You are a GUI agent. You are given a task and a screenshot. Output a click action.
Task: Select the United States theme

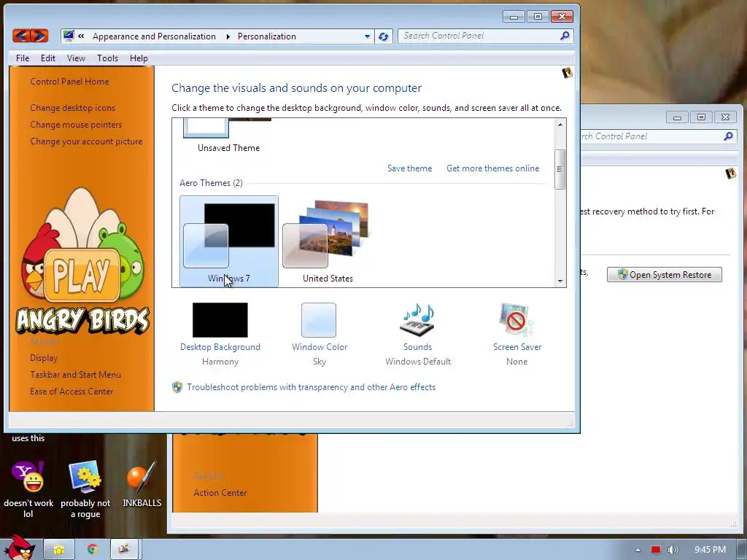click(328, 241)
